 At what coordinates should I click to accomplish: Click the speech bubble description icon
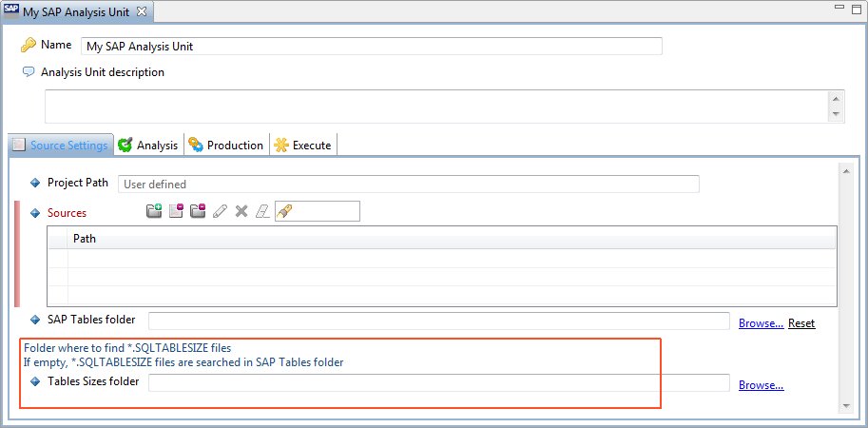29,72
